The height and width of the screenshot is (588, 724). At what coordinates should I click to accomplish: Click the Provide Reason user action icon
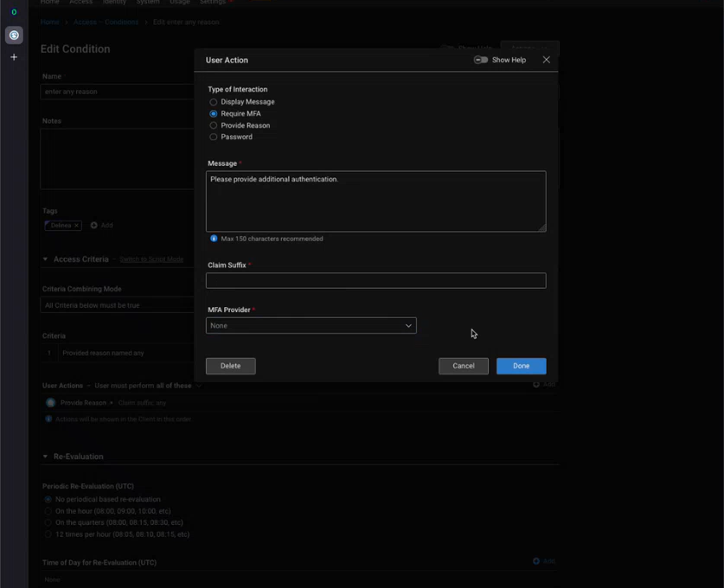point(51,403)
